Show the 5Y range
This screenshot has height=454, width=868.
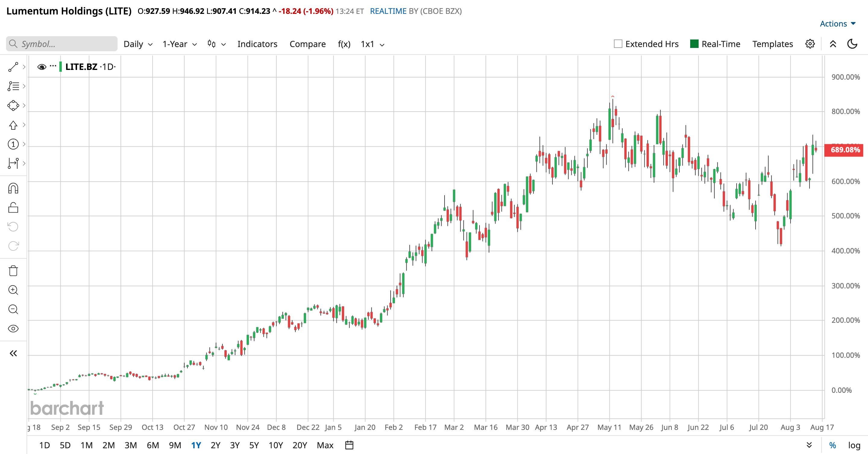pos(254,445)
